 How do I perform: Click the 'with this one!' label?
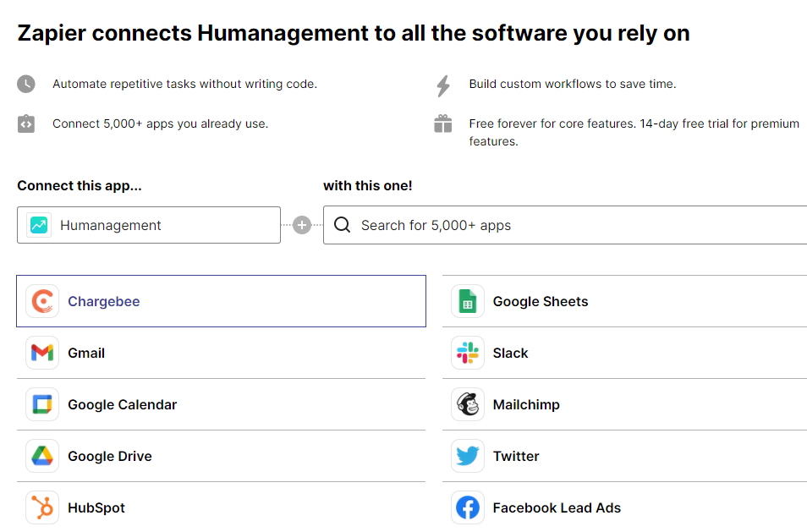(367, 186)
